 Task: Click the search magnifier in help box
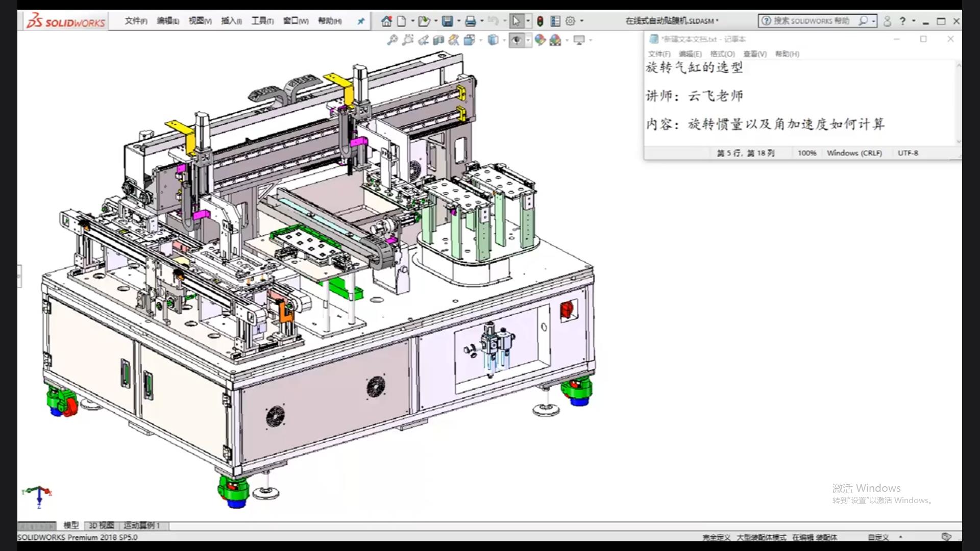click(x=863, y=21)
